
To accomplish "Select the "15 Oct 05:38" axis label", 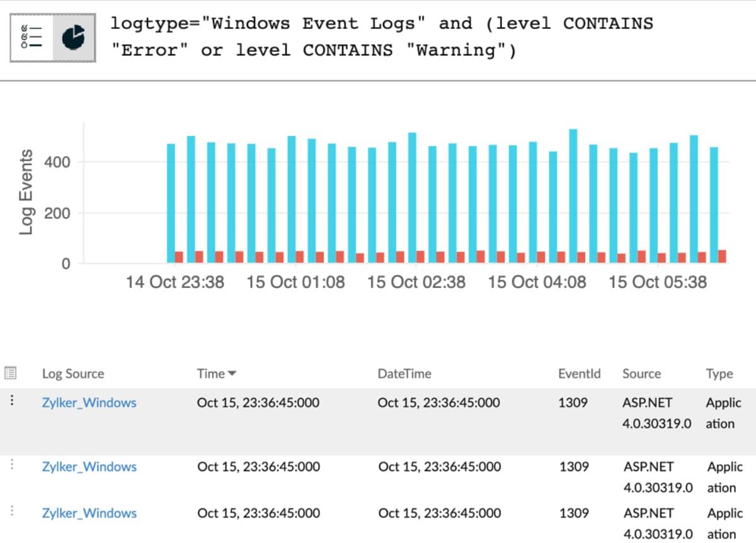I will [x=658, y=282].
